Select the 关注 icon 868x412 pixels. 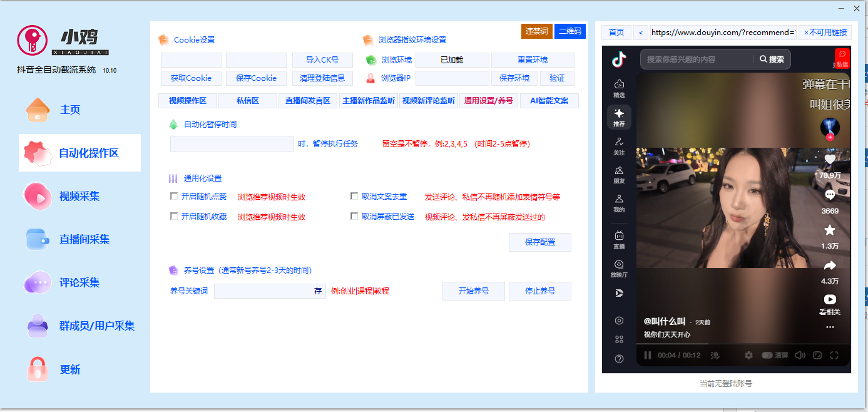[618, 147]
